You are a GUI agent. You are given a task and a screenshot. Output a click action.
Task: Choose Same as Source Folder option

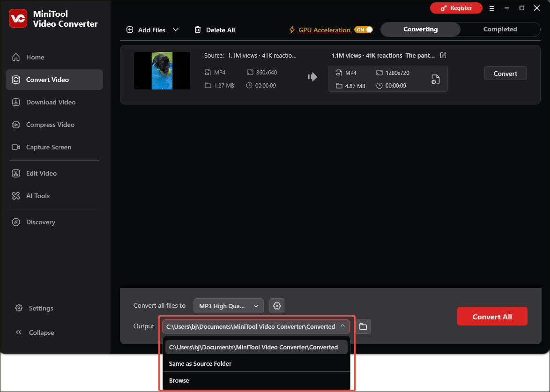tap(256, 363)
